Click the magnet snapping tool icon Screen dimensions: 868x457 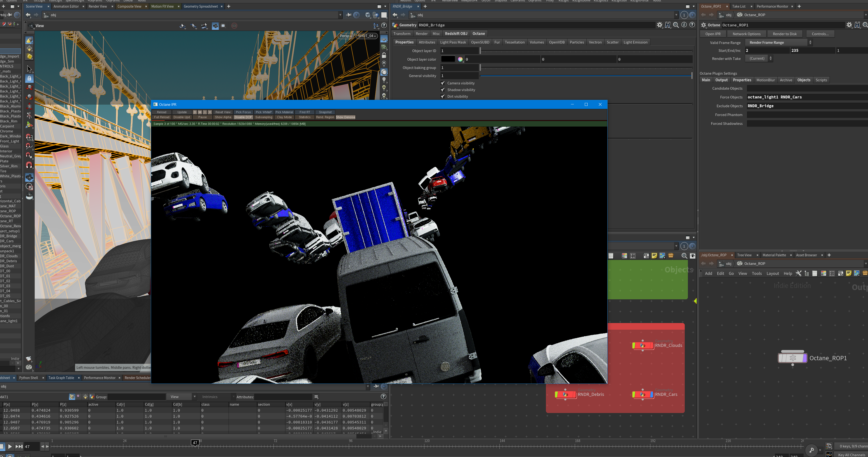tap(29, 165)
